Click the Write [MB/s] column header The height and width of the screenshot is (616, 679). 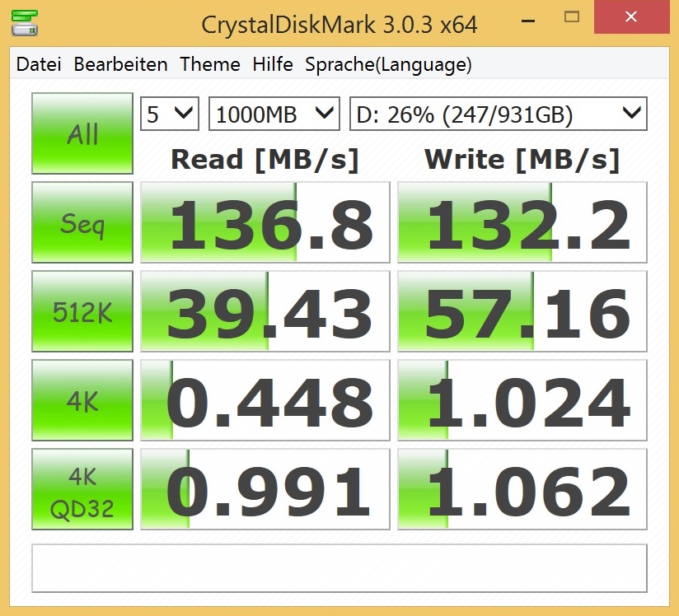tap(522, 160)
